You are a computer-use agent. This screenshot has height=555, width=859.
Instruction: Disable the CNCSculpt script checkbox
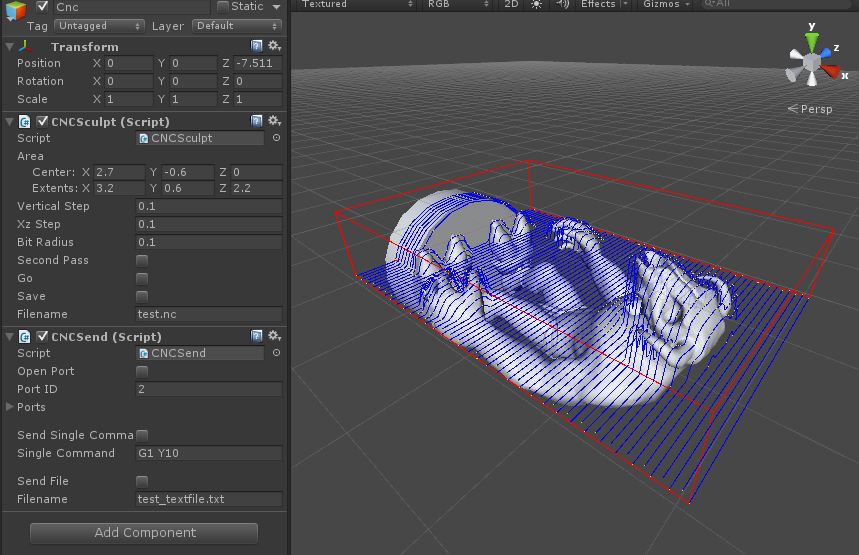(x=42, y=121)
